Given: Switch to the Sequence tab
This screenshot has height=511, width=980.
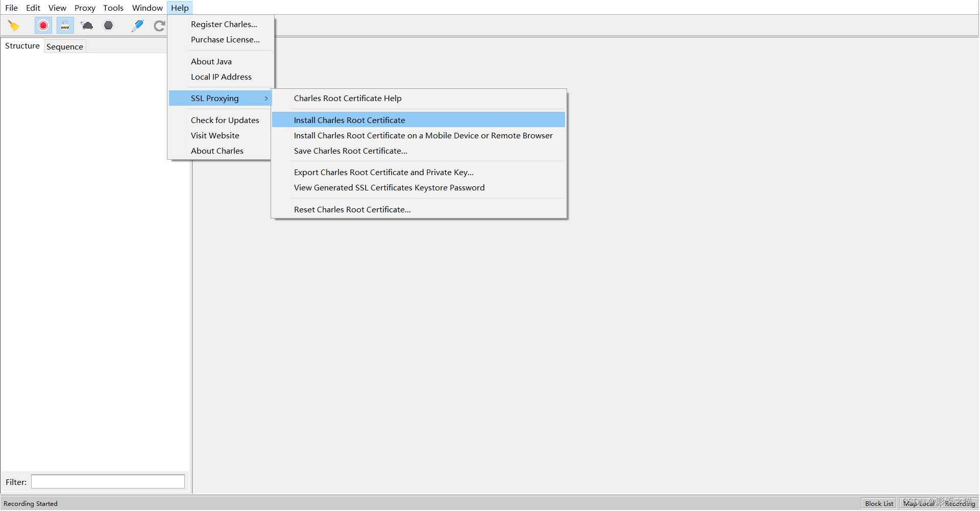Looking at the screenshot, I should point(65,46).
